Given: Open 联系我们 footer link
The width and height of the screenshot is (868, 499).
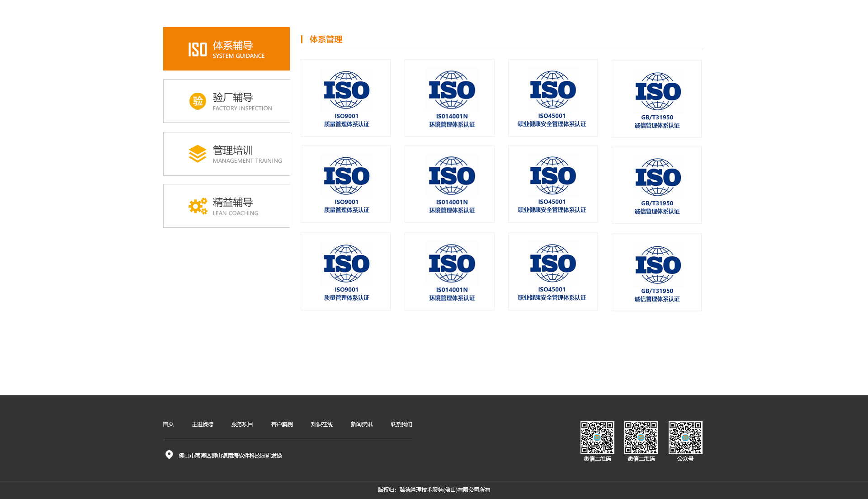Looking at the screenshot, I should click(x=401, y=424).
